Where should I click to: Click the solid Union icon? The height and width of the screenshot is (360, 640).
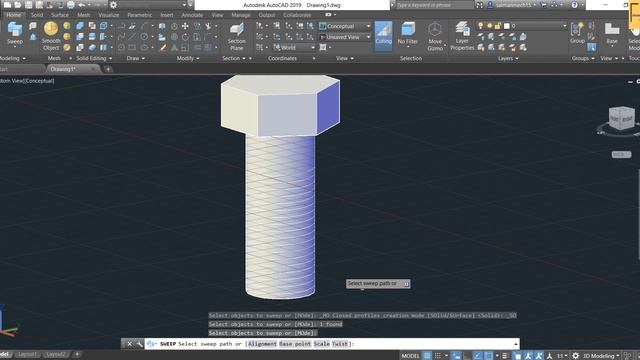(x=80, y=26)
